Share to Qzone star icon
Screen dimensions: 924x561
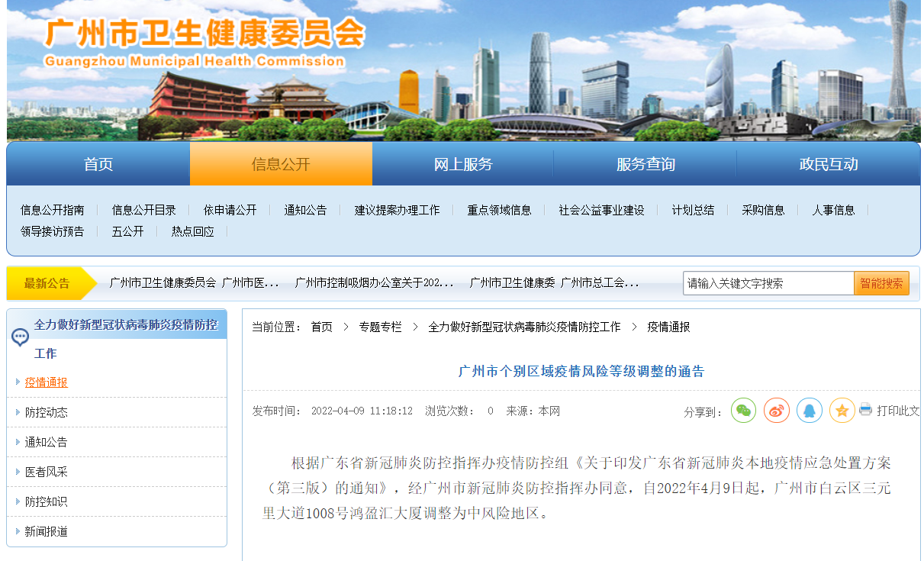[x=842, y=411]
